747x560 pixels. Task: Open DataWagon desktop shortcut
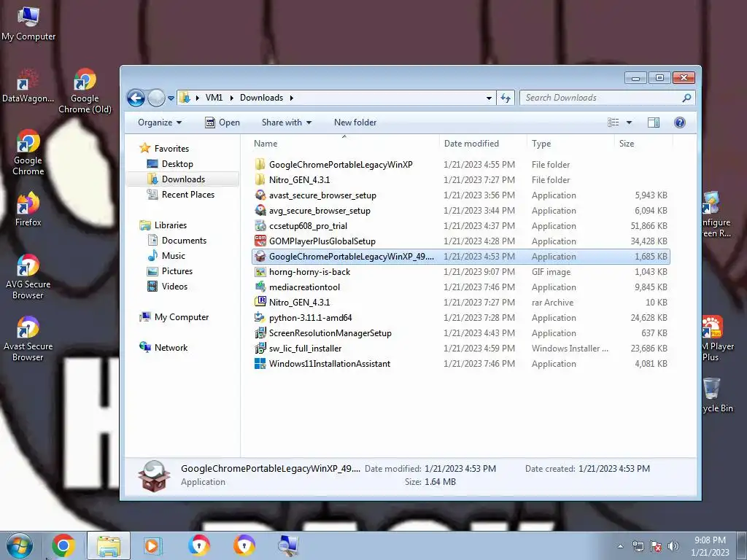[x=28, y=86]
